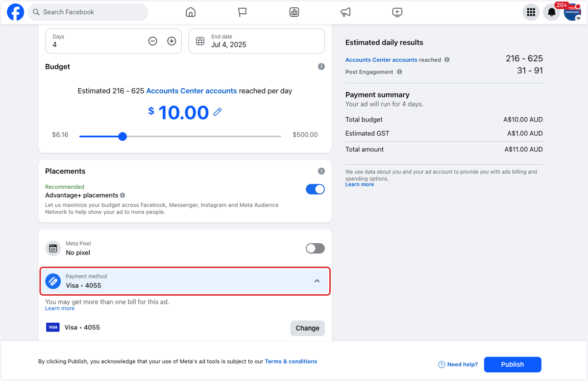
Task: Show Accounts Center reached info icon
Action: click(x=446, y=60)
